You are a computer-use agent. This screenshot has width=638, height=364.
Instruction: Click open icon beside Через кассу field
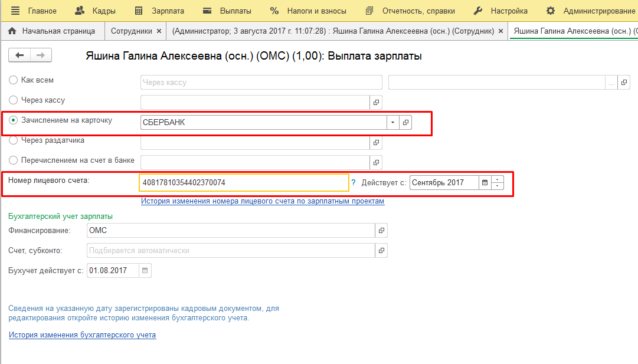pyautogui.click(x=376, y=102)
